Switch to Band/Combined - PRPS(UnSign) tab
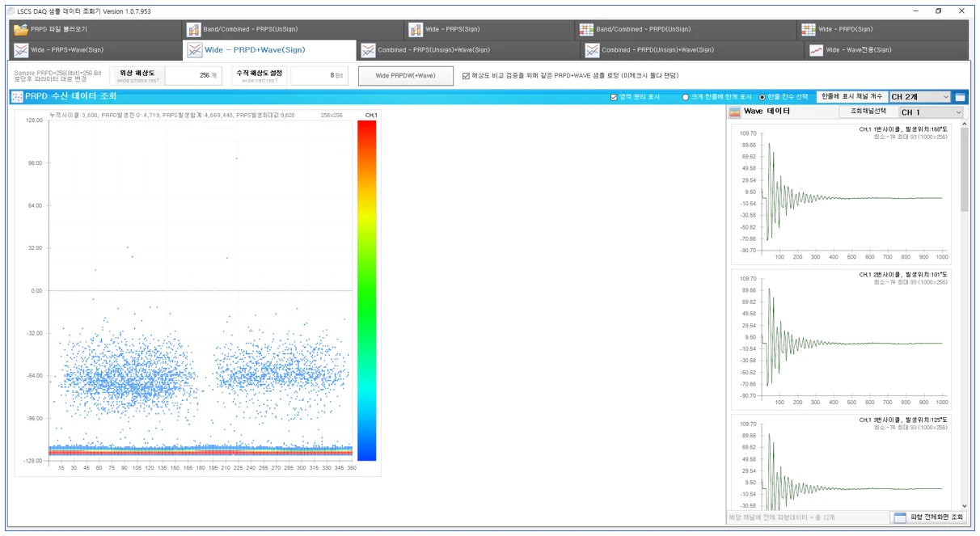 point(293,30)
